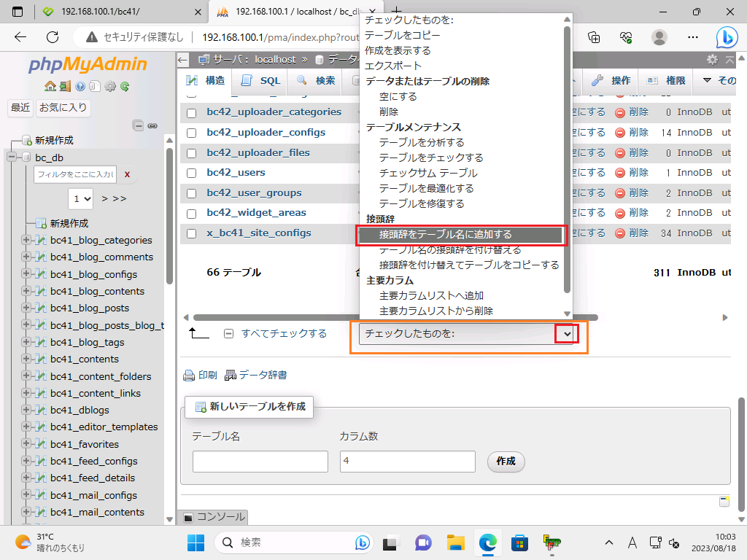
Task: Click the collapse-all icon in navigation panel
Action: click(138, 125)
